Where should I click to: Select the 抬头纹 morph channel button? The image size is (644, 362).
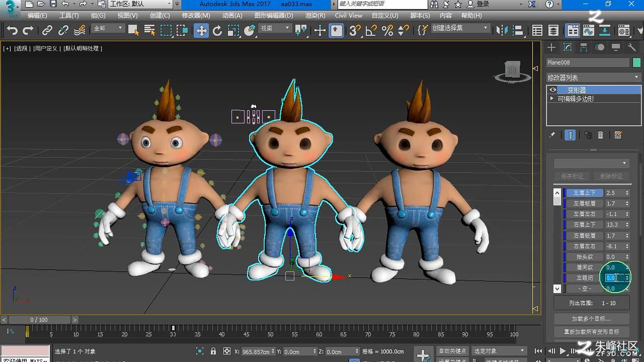(x=585, y=257)
